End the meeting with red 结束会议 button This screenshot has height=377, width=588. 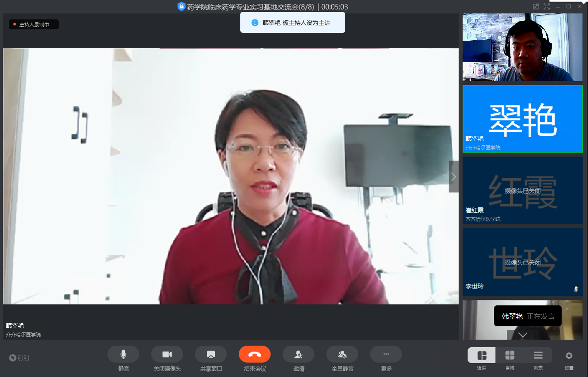click(x=255, y=354)
